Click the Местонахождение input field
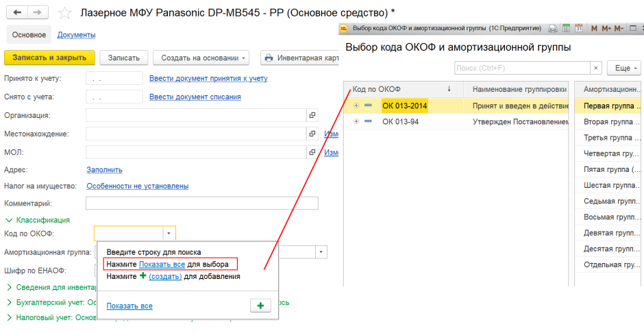Image resolution: width=644 pixels, height=333 pixels. click(197, 134)
